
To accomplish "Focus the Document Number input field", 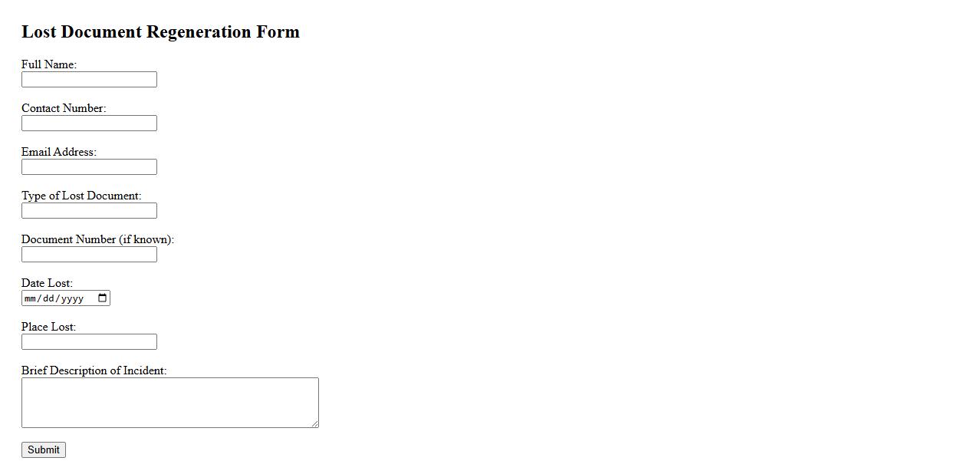I will tap(89, 255).
